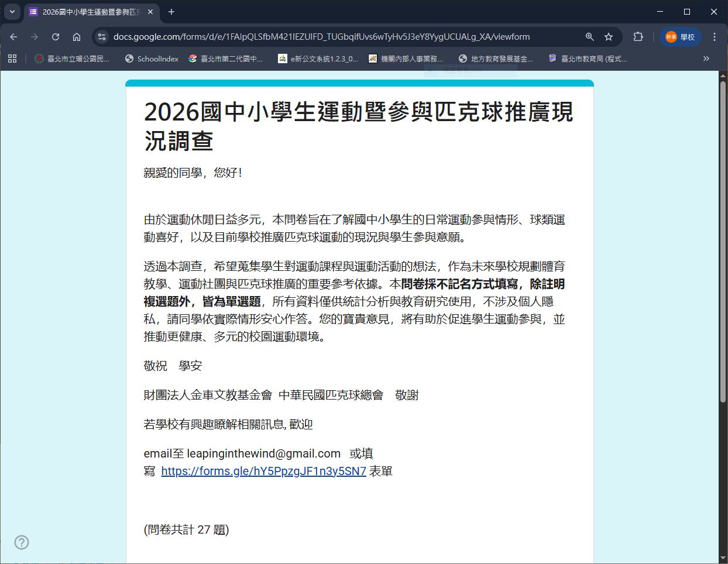This screenshot has height=564, width=728.
Task: Open the Extensions puzzle icon
Action: tap(638, 37)
